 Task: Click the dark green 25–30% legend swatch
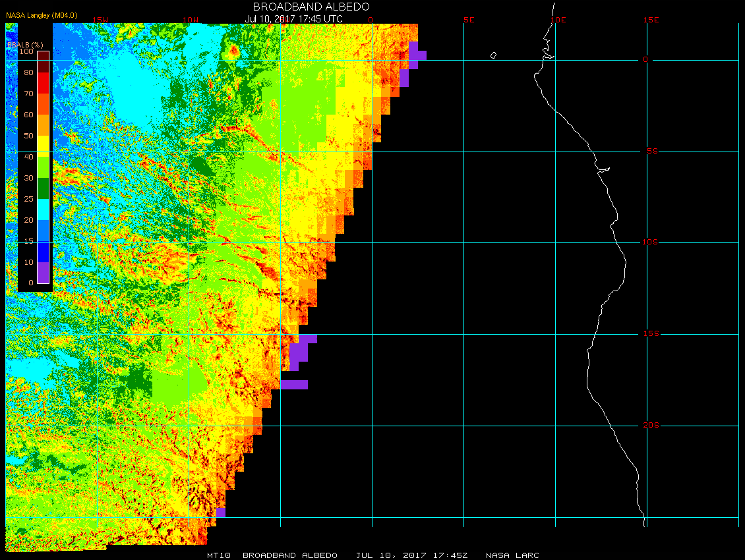pos(43,188)
